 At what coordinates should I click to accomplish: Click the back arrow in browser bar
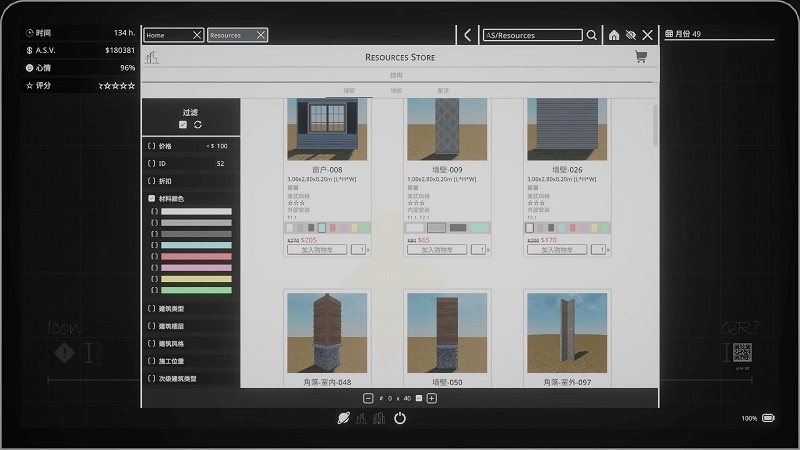[x=467, y=35]
